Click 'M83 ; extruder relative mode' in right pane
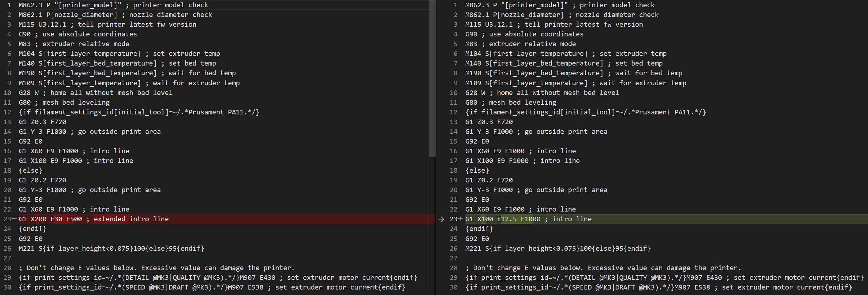Image resolution: width=868 pixels, height=295 pixels. (520, 44)
